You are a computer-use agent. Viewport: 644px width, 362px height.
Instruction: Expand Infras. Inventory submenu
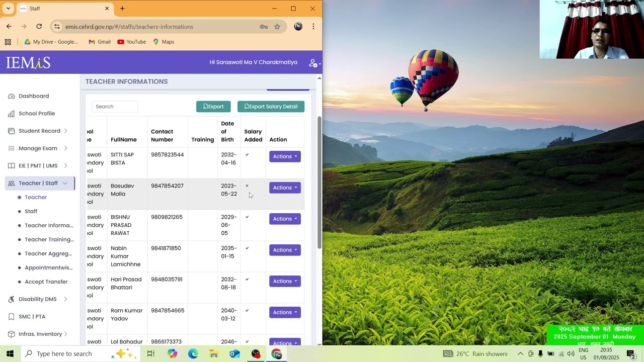point(66,334)
